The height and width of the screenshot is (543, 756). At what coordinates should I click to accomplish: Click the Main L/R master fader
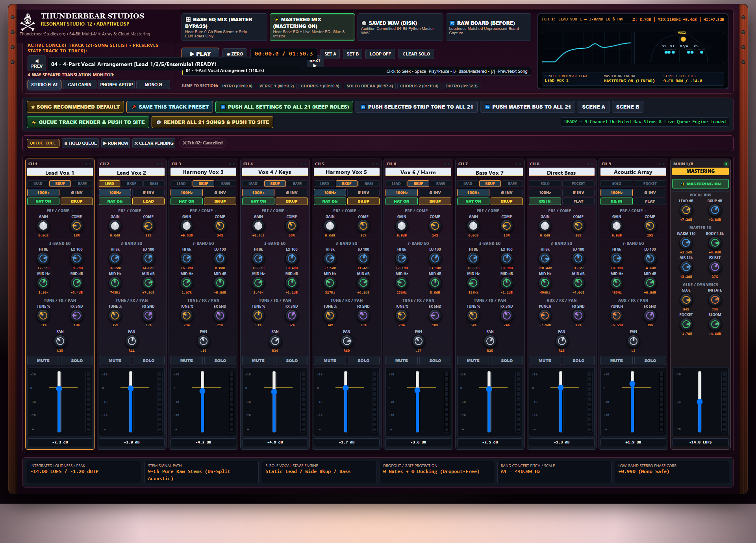[x=700, y=401]
